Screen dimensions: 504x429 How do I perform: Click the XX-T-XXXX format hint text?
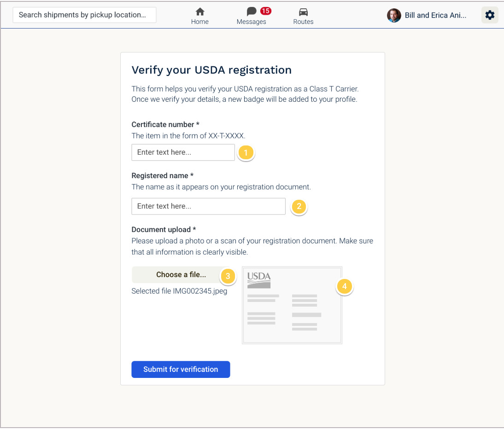188,136
